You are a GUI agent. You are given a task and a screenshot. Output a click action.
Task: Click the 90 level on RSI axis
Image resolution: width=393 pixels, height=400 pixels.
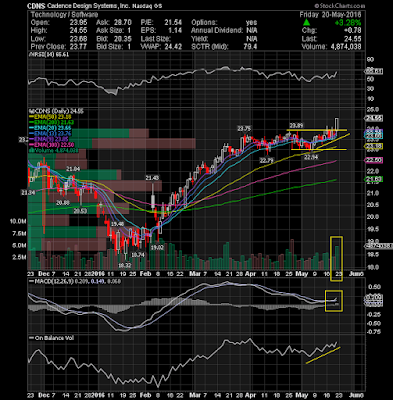[370, 60]
